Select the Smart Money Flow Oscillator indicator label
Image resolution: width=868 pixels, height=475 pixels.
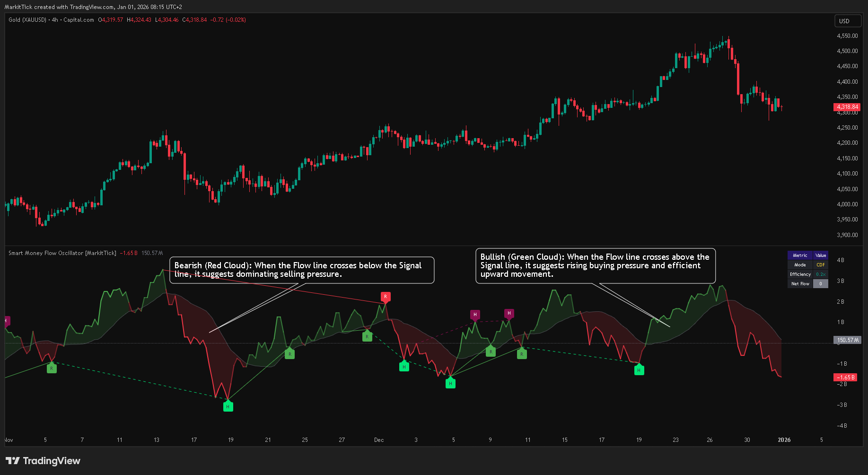click(62, 253)
